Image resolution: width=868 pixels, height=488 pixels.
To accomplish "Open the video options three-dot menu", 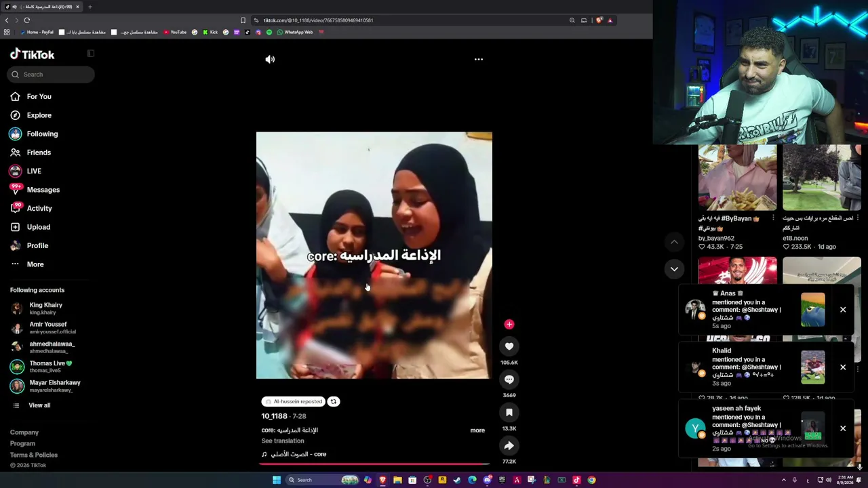I will [479, 60].
